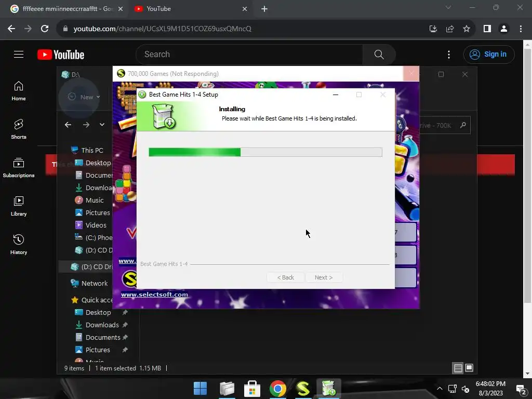The height and width of the screenshot is (399, 532).
Task: Toggle Chrome side panel
Action: pyautogui.click(x=487, y=29)
